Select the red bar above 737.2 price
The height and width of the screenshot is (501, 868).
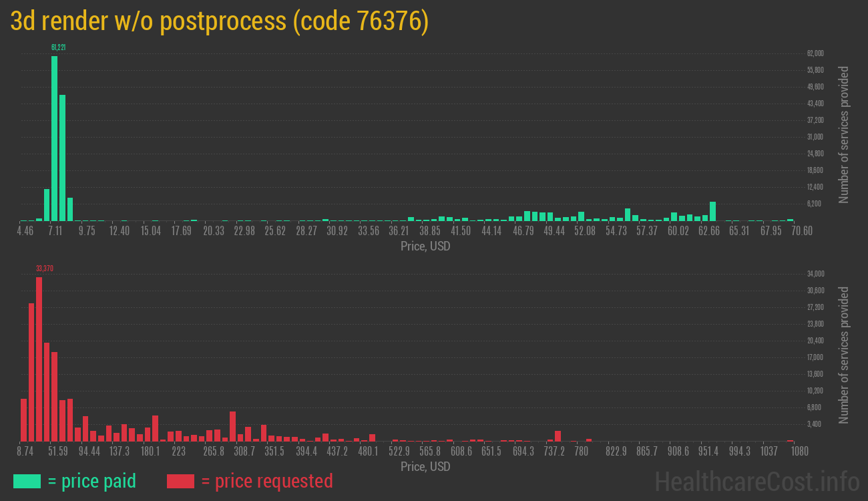point(558,436)
